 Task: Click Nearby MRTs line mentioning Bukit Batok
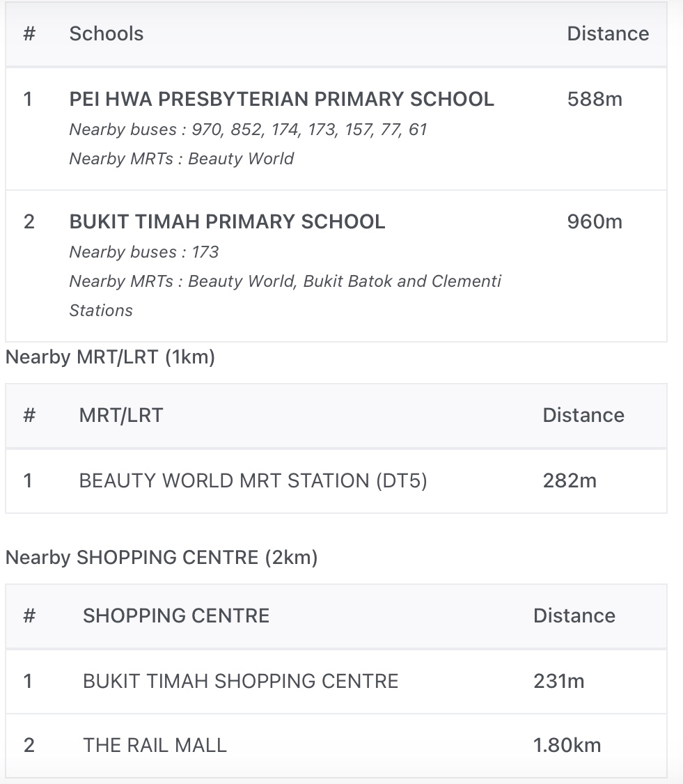pos(285,281)
